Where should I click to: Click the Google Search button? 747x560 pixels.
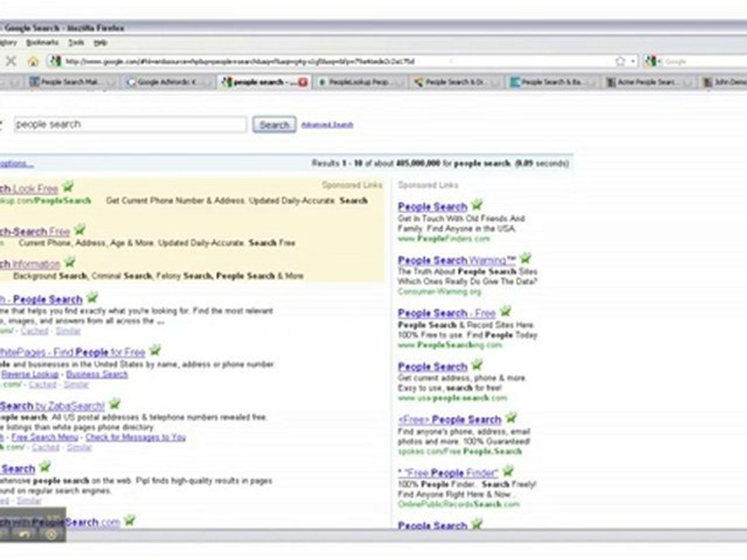pos(275,124)
